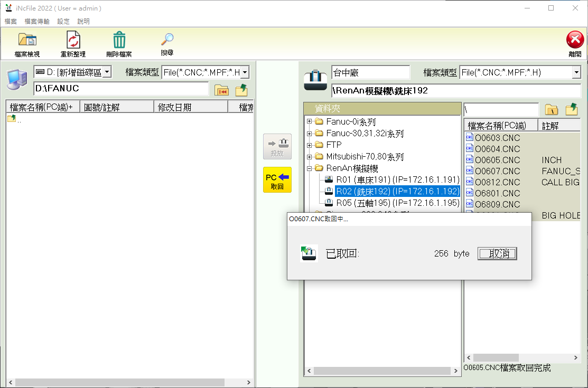Image resolution: width=588 pixels, height=388 pixels.
Task: Click the CNC file icon for O6801.CNC
Action: 470,193
